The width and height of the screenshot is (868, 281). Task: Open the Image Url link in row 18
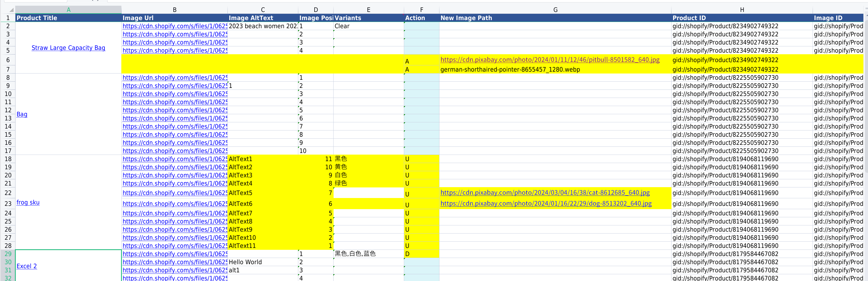point(175,159)
